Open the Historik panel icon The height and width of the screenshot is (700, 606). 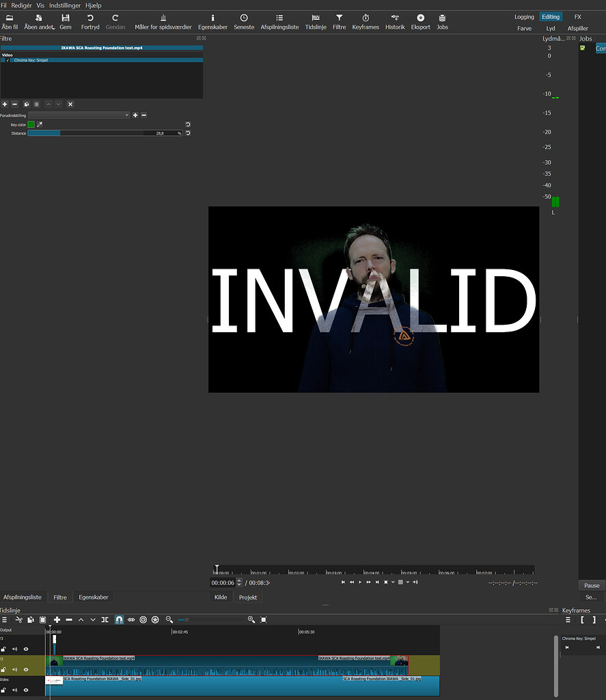coord(394,21)
